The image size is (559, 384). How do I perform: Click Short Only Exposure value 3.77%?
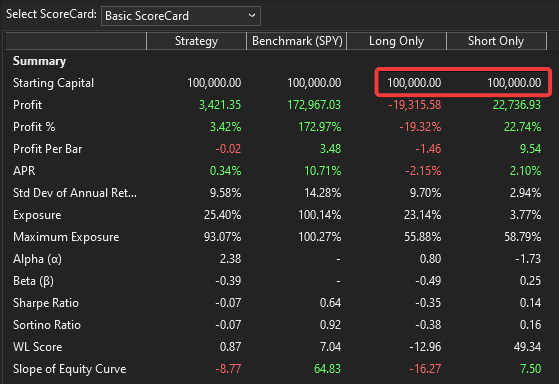tap(525, 215)
